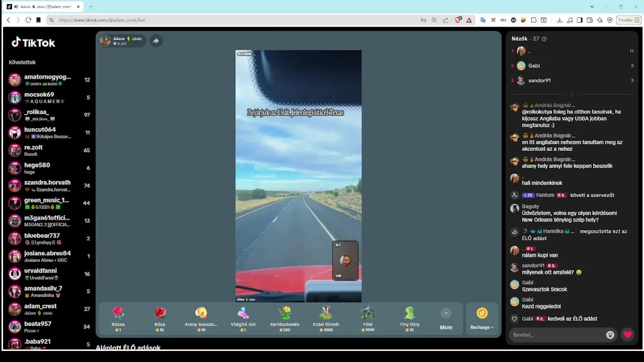Open re.zolt live stream

point(49,150)
